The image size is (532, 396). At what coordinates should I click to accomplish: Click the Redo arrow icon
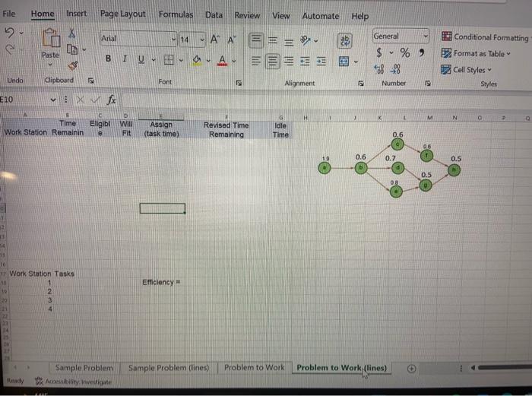pos(10,49)
